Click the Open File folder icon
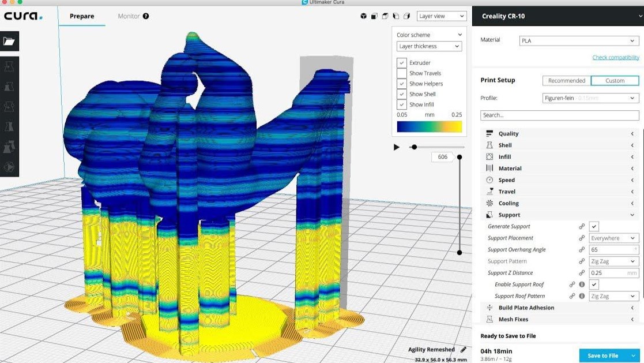The width and height of the screenshot is (644, 363). [9, 41]
